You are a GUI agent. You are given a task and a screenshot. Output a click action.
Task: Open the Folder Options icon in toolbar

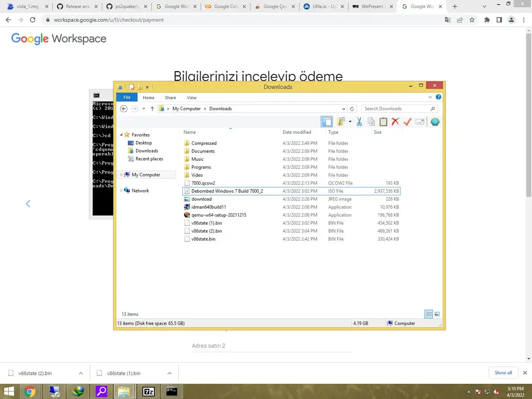click(x=341, y=122)
